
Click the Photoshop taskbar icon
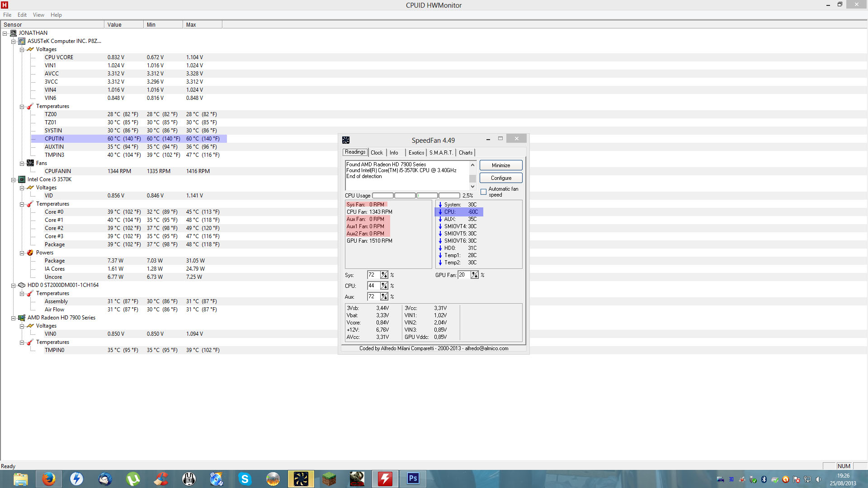413,479
